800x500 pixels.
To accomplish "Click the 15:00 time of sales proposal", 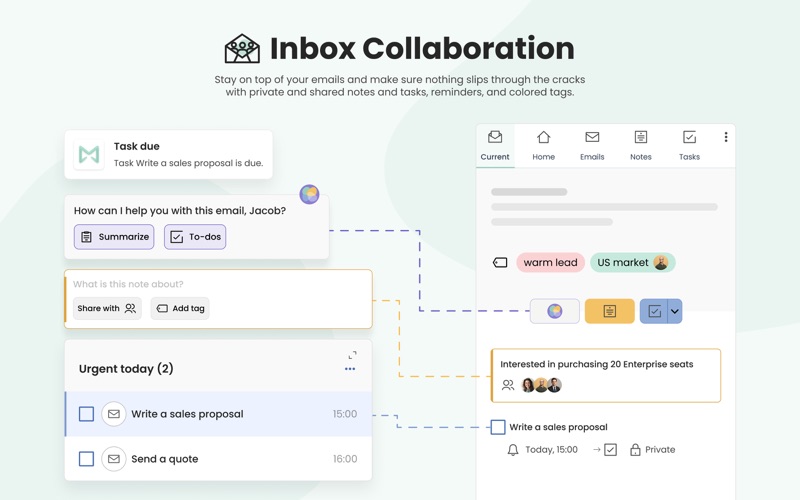I will [345, 414].
